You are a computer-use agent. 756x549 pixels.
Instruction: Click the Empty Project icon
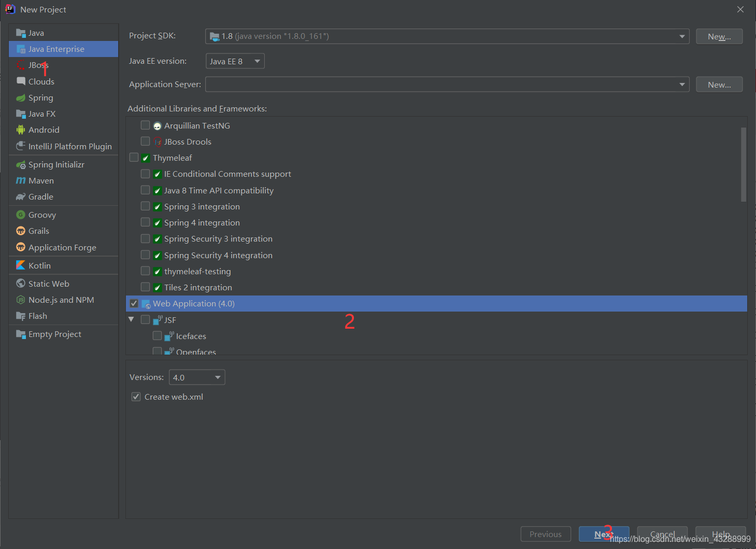pos(21,334)
